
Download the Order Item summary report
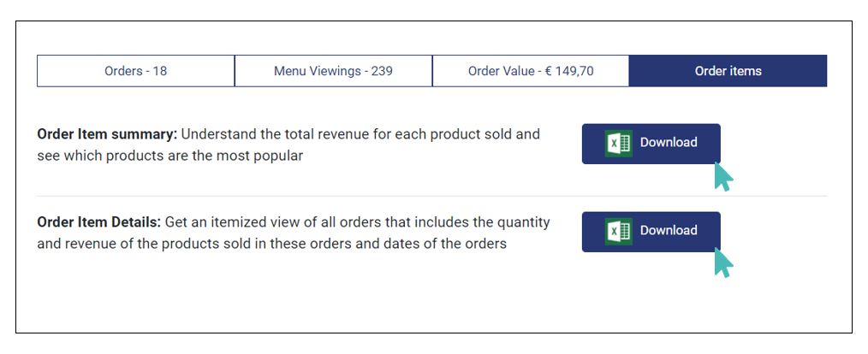(651, 143)
